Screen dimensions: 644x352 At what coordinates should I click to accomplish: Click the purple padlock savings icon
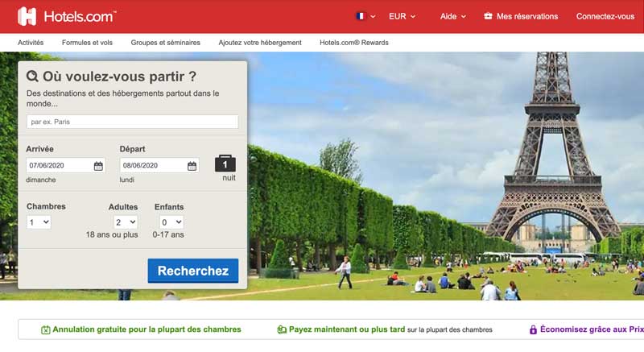[533, 329]
